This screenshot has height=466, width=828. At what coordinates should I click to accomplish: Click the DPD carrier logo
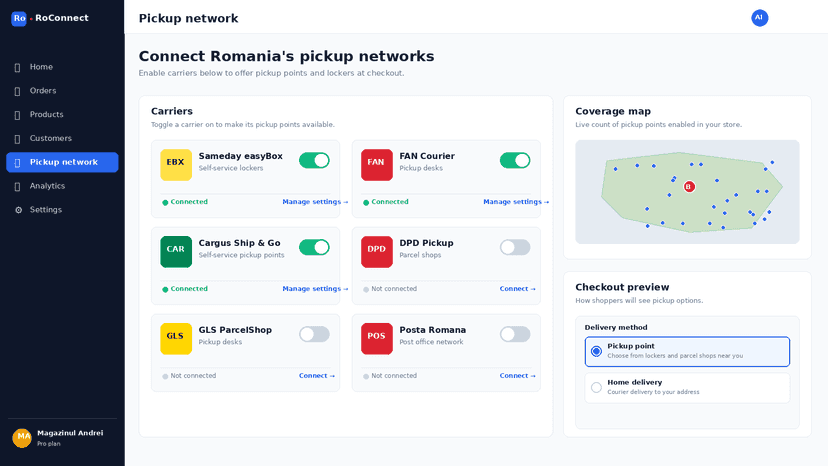377,251
